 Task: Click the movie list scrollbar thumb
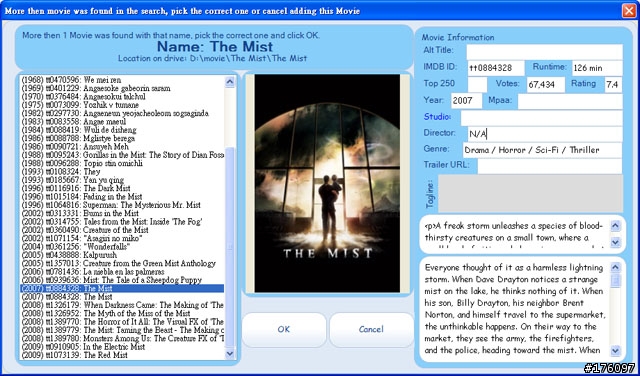point(230,246)
